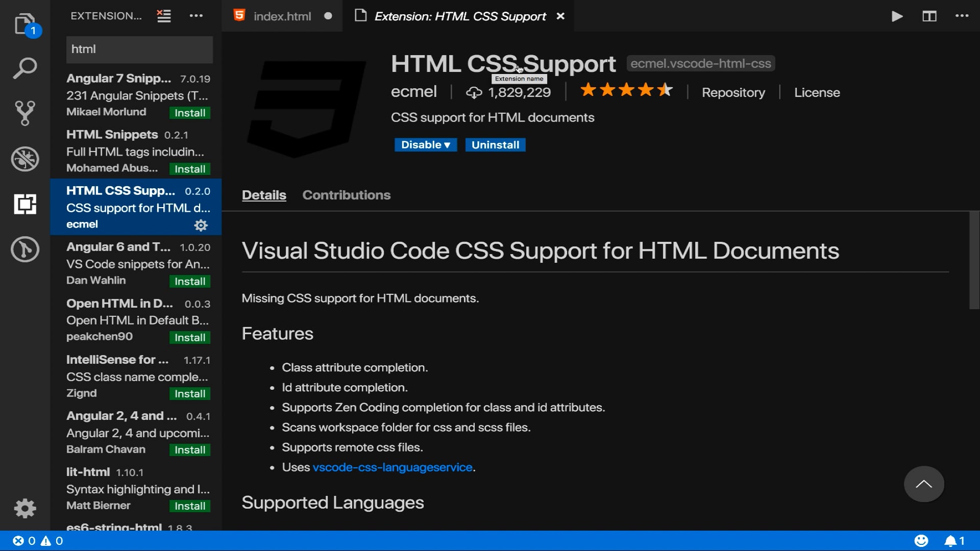Click the html extension search field
Image resolution: width=980 pixels, height=551 pixels.
[x=139, y=49]
